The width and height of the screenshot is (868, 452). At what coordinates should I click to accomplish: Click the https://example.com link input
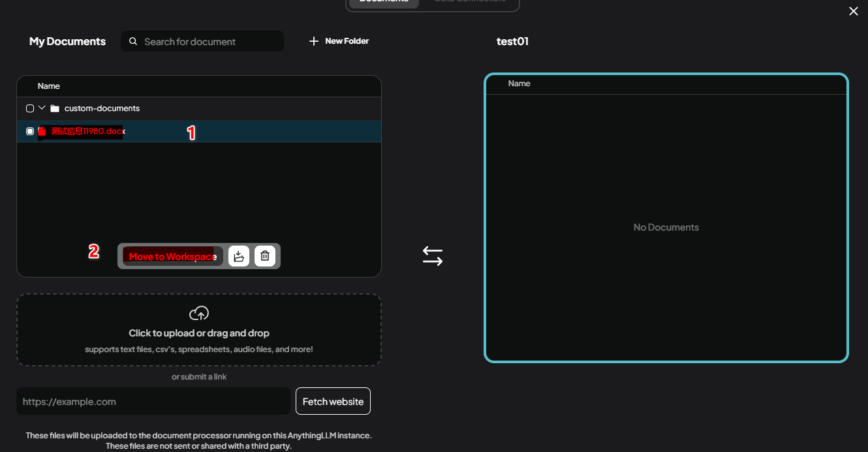pyautogui.click(x=153, y=401)
